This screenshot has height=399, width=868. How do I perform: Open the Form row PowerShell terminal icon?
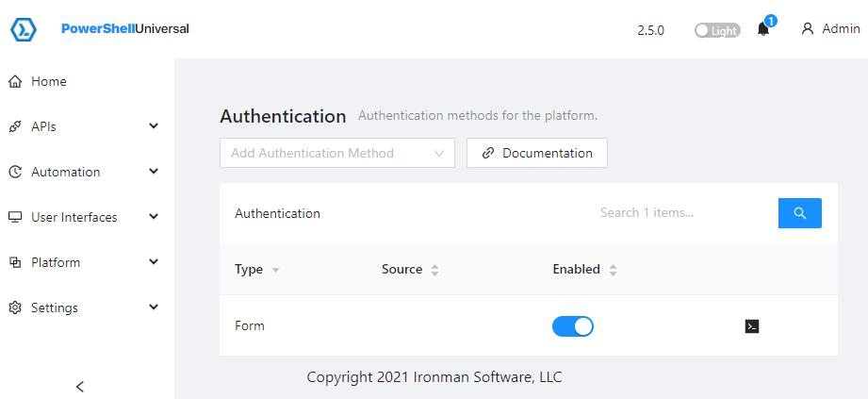tap(751, 326)
